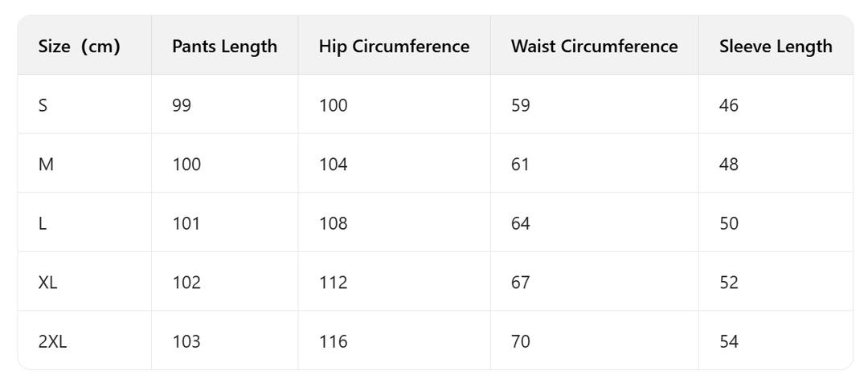The image size is (868, 379).
Task: Click waist circumference value 64
Action: [x=521, y=223]
